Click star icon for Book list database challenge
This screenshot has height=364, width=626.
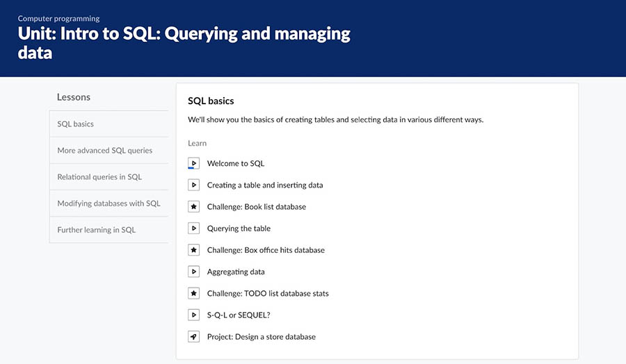[194, 206]
